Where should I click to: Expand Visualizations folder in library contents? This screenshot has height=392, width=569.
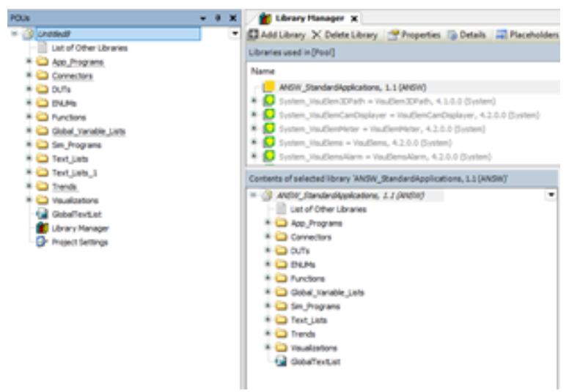point(268,347)
